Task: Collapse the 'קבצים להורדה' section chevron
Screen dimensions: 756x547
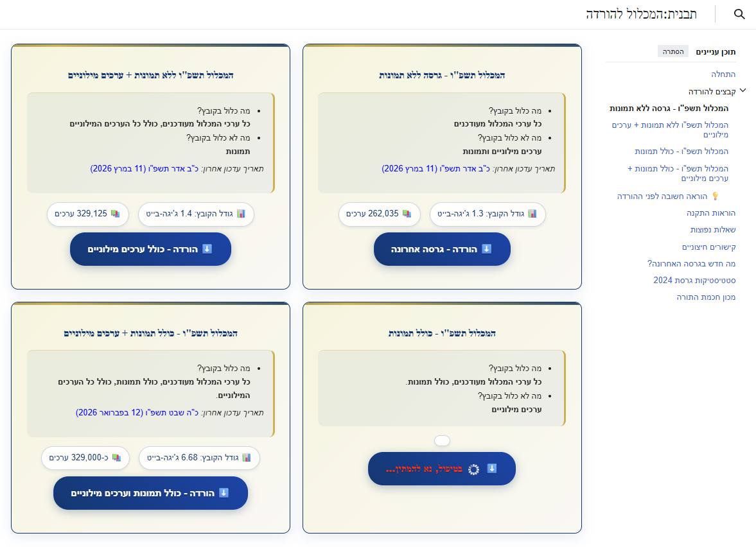Action: 743,90
